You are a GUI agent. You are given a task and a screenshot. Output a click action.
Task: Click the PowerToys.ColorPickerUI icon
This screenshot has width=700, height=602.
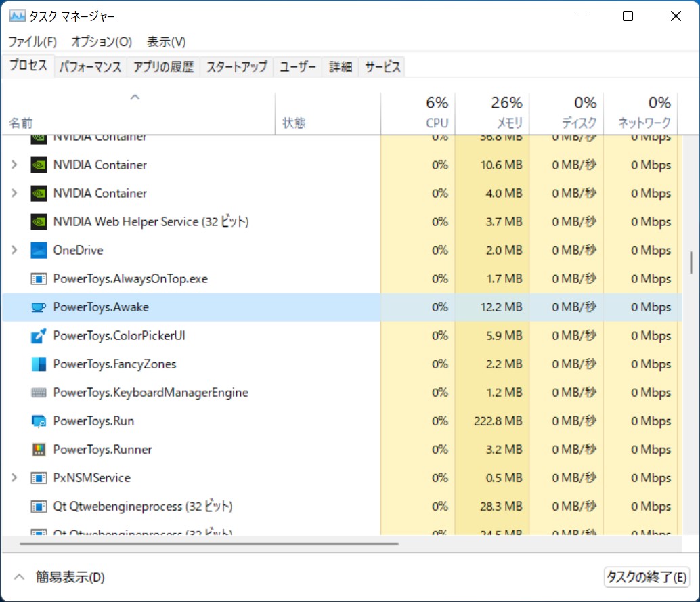pyautogui.click(x=39, y=335)
